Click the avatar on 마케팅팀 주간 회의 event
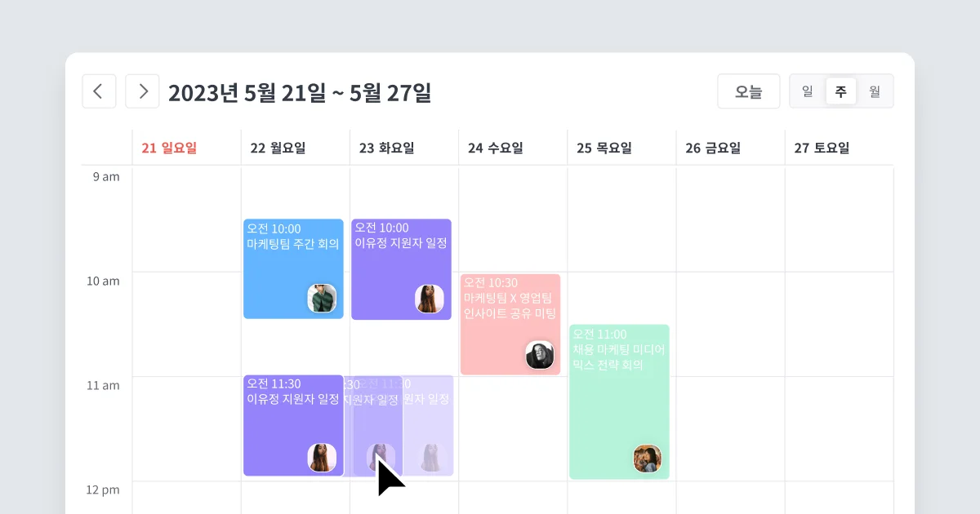This screenshot has width=980, height=514. point(321,298)
